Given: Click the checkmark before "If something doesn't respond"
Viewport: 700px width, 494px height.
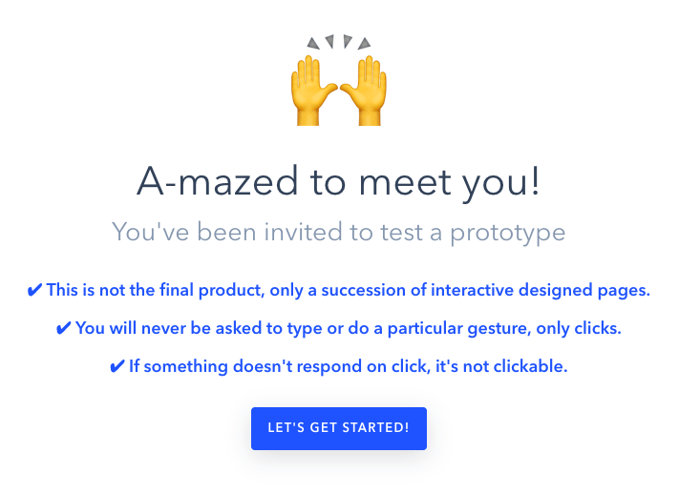Looking at the screenshot, I should (116, 367).
